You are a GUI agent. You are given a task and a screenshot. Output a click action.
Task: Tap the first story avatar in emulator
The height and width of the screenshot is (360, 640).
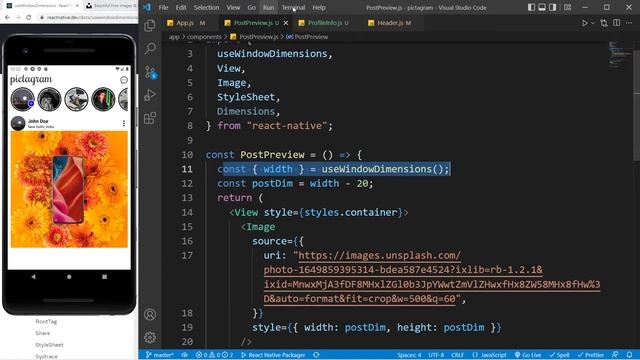pyautogui.click(x=22, y=99)
